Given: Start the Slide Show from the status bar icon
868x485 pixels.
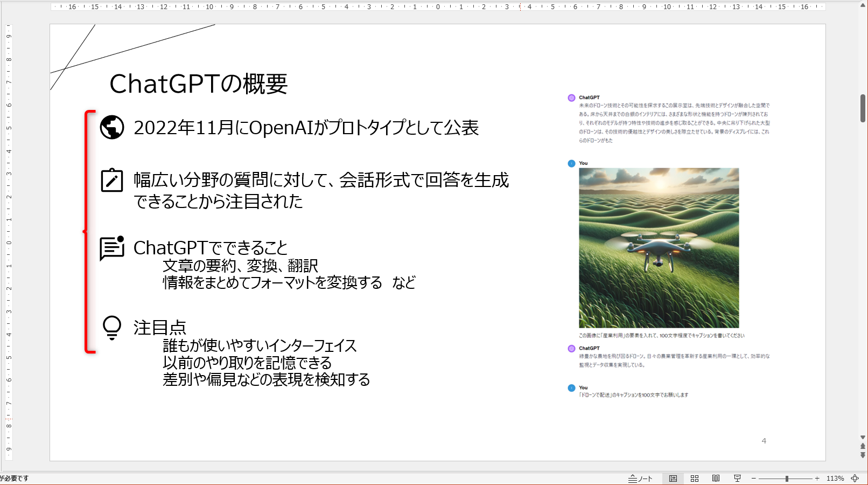Looking at the screenshot, I should click(737, 478).
